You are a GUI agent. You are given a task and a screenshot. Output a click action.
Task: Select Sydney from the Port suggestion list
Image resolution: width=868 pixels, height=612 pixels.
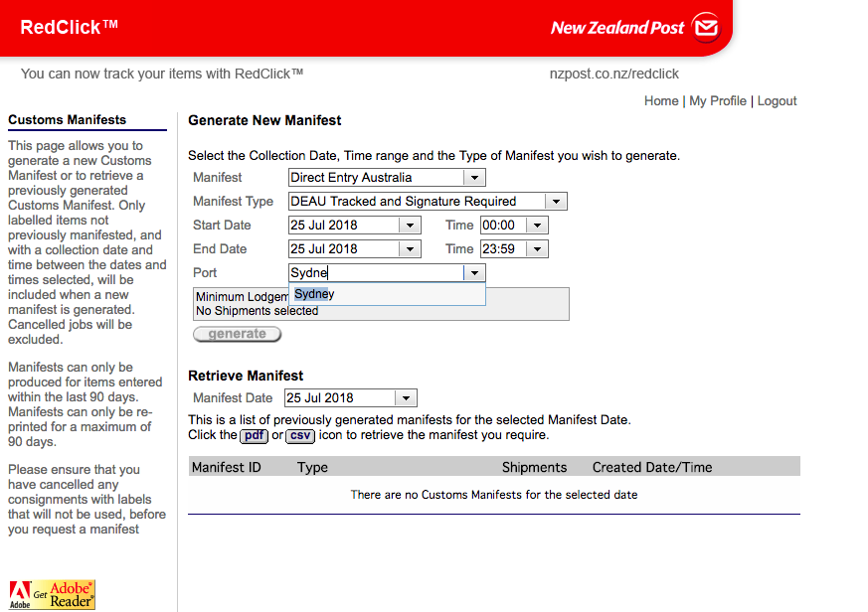387,294
